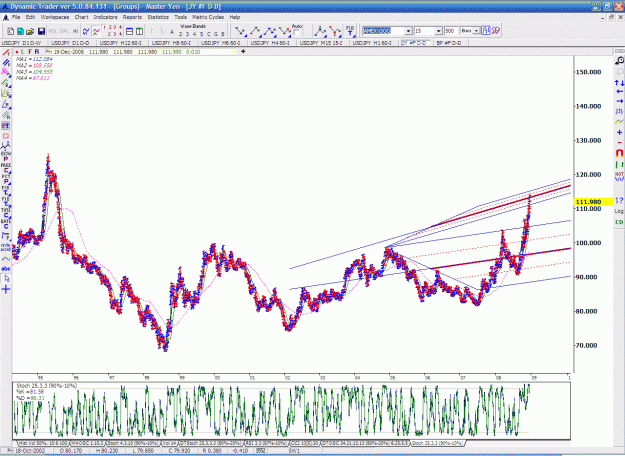Select the first down-swing pattern tool
This screenshot has height=456, width=625.
[x=240, y=31]
